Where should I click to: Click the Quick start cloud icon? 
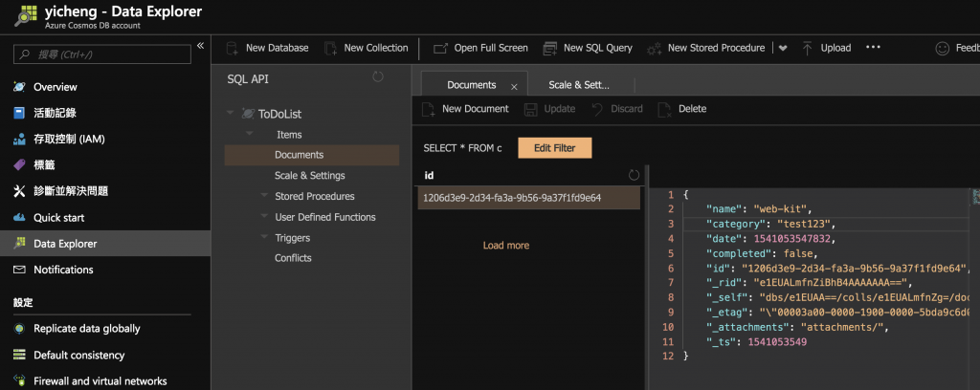[x=20, y=218]
